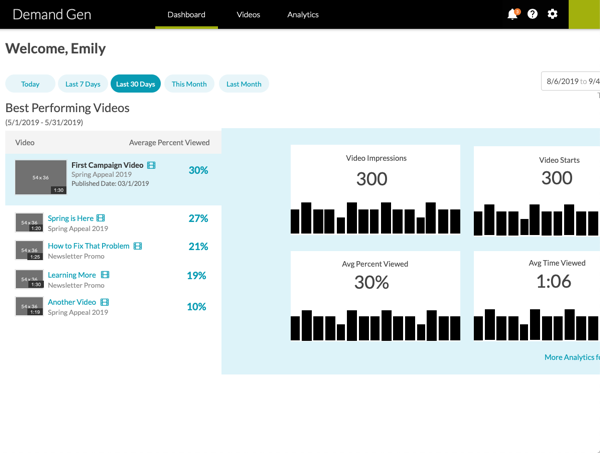Click the Best Performing Videos heading
This screenshot has height=453, width=600.
[x=67, y=108]
